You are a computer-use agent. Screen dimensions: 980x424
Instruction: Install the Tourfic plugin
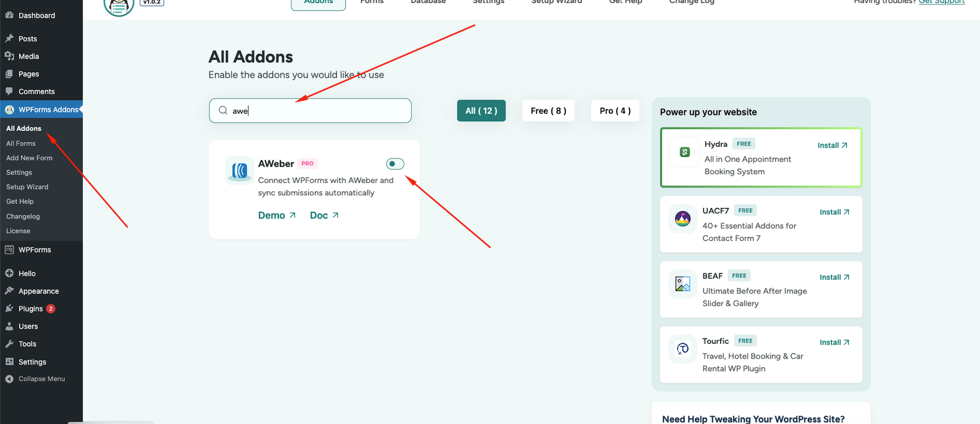coord(834,343)
